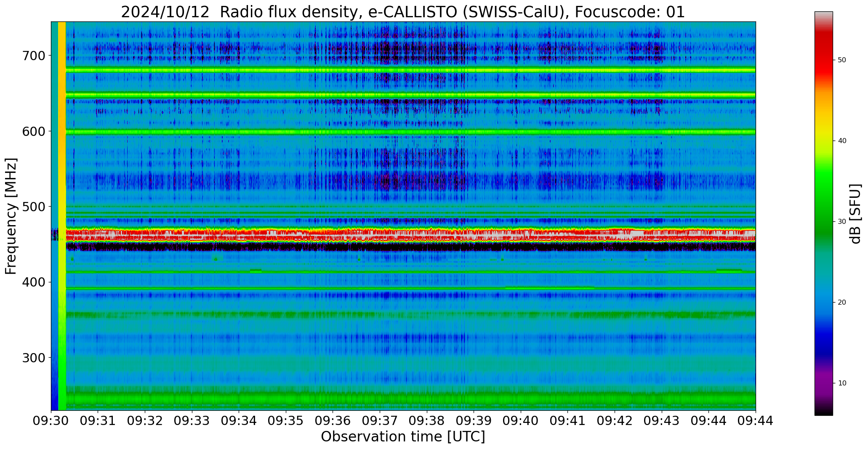Click the 09:33 time axis label
The height and width of the screenshot is (449, 868).
click(x=192, y=421)
